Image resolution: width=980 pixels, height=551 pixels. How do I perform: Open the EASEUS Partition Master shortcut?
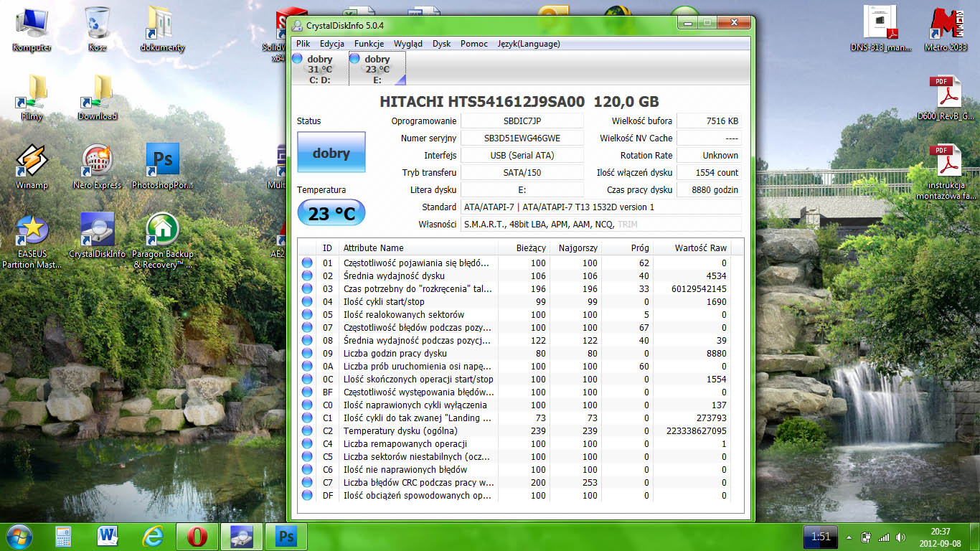coord(32,241)
